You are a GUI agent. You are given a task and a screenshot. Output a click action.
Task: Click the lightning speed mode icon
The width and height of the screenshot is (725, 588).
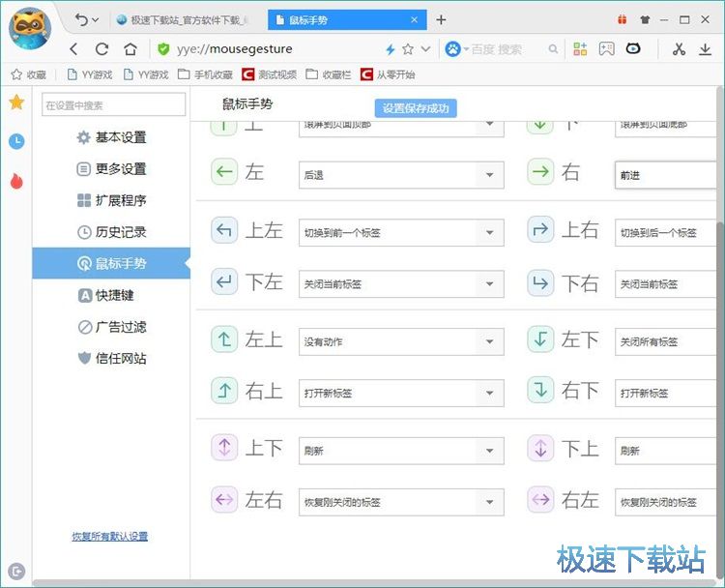coord(391,49)
